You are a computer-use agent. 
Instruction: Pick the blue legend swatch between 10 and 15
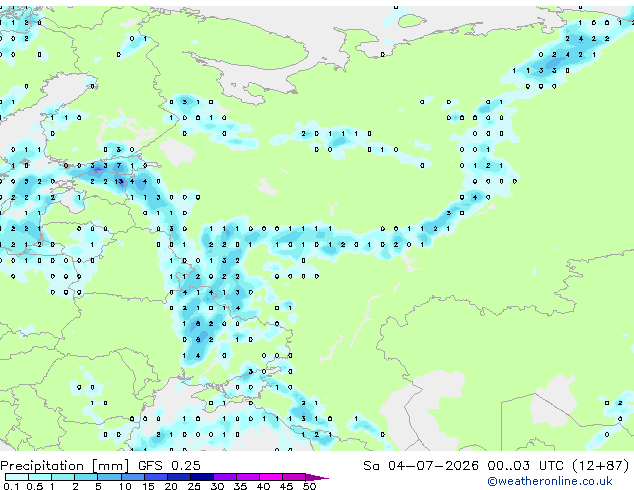pyautogui.click(x=133, y=477)
